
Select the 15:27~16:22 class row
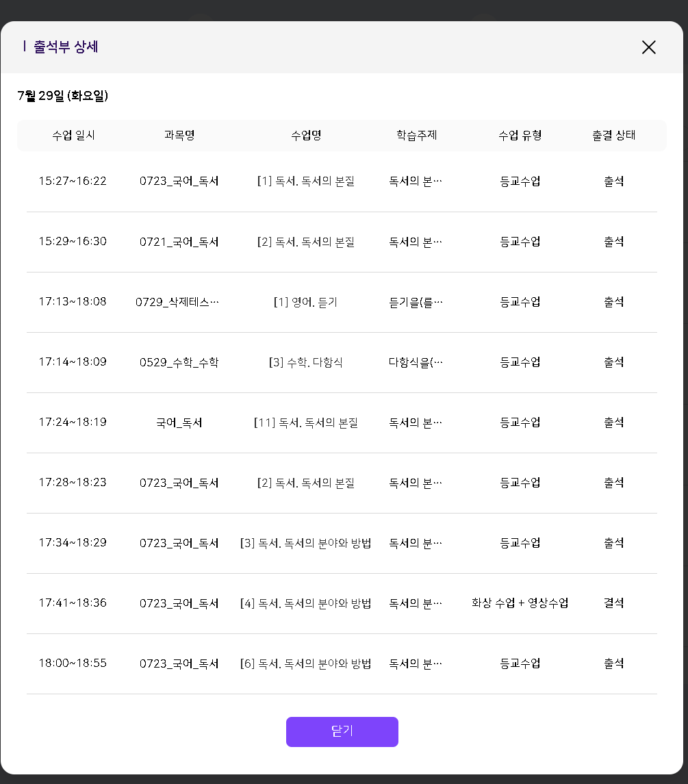(73, 181)
